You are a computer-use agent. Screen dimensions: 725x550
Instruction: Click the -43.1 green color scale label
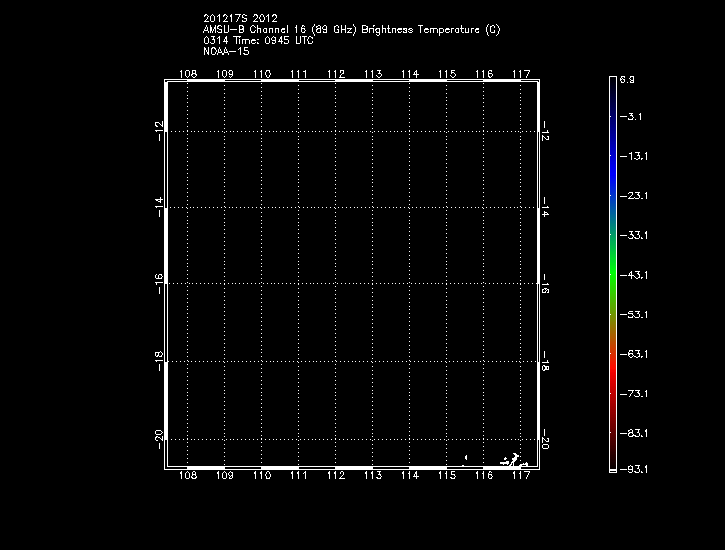coord(632,275)
